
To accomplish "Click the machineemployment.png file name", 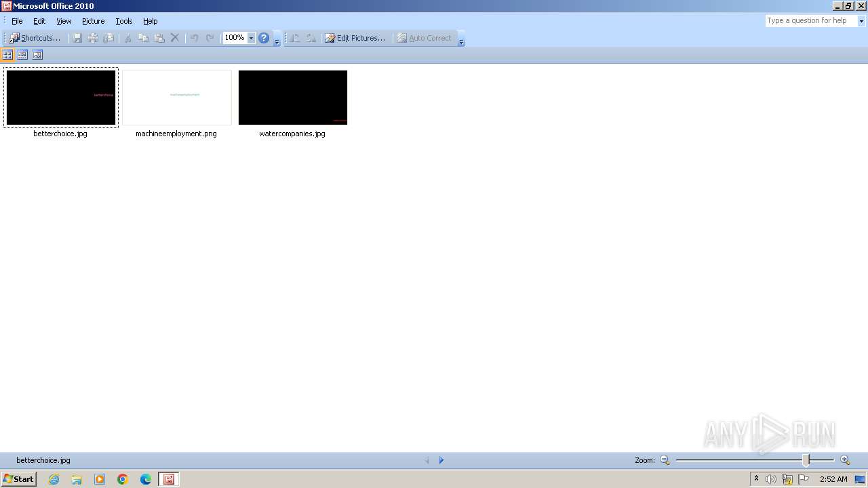I will tap(176, 134).
